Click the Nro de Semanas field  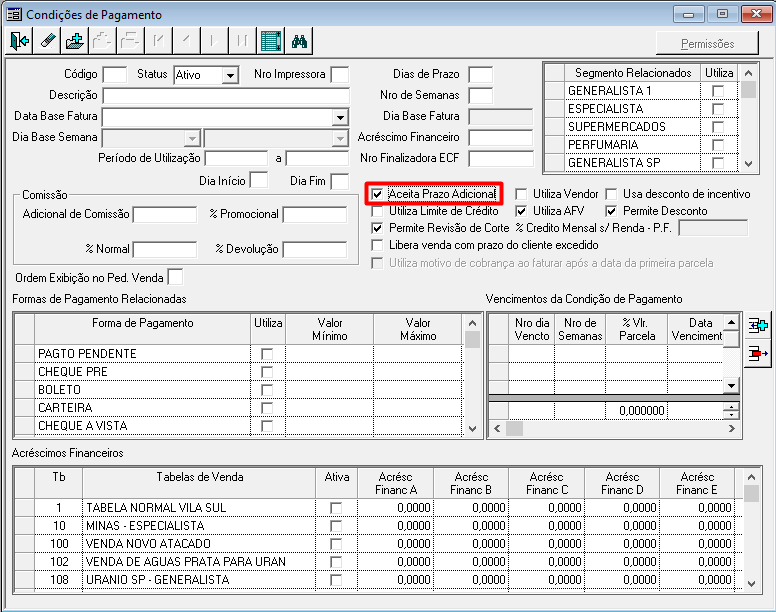481,95
